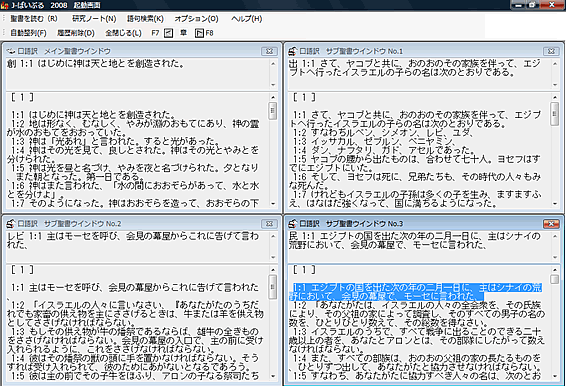Click the 章 label in toolbar
567x387 pixels.
coord(184,33)
